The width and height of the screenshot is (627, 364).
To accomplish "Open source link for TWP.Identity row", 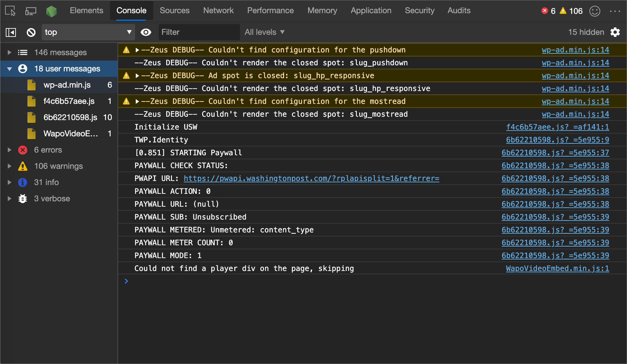I will tap(558, 140).
